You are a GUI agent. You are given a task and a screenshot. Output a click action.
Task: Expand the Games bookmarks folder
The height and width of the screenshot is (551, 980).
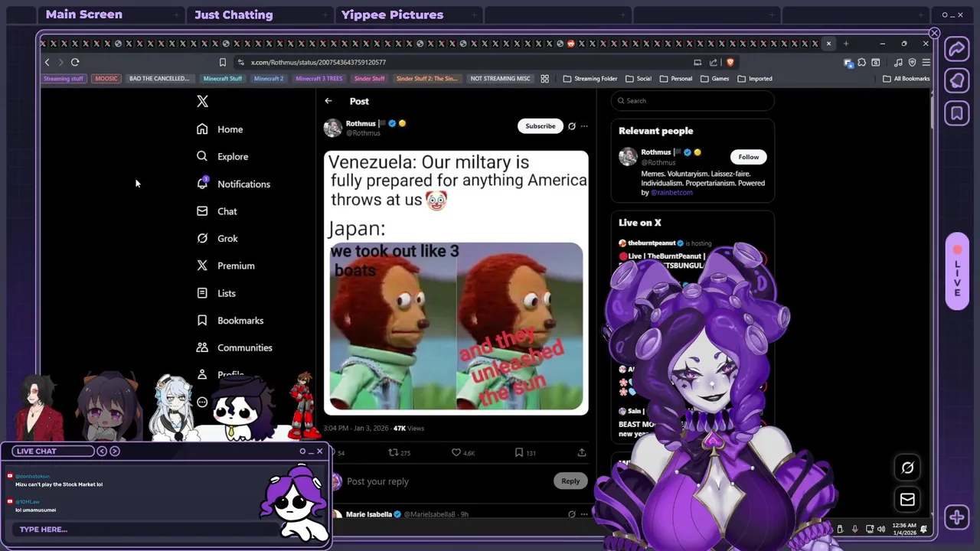tap(714, 78)
